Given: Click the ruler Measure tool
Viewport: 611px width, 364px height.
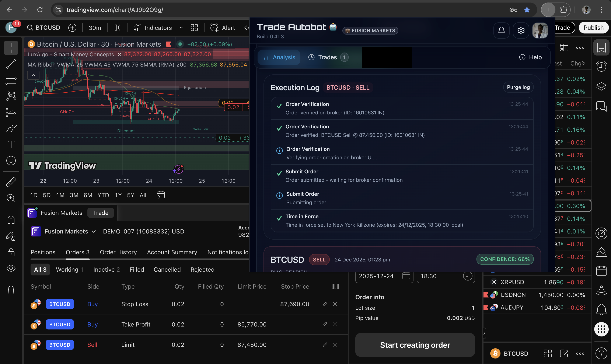Looking at the screenshot, I should [11, 182].
